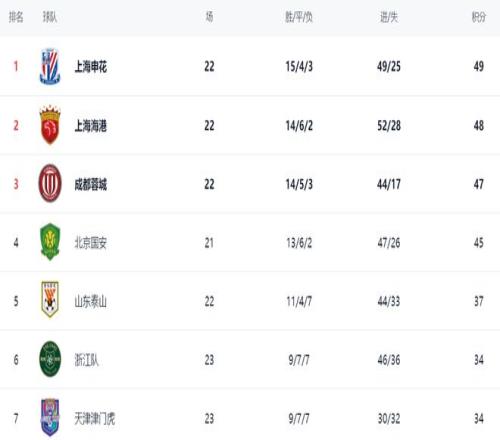Click the 积分 column header

pyautogui.click(x=479, y=17)
